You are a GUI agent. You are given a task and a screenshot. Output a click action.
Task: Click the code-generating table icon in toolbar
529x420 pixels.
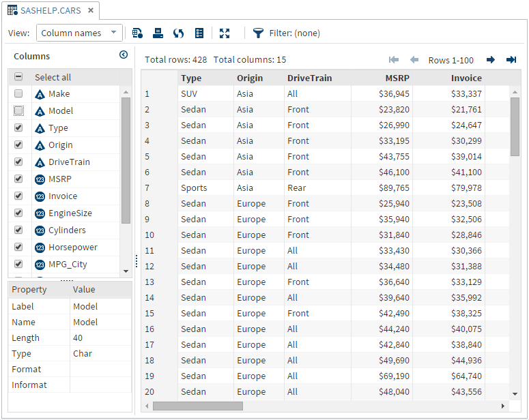[x=137, y=33]
